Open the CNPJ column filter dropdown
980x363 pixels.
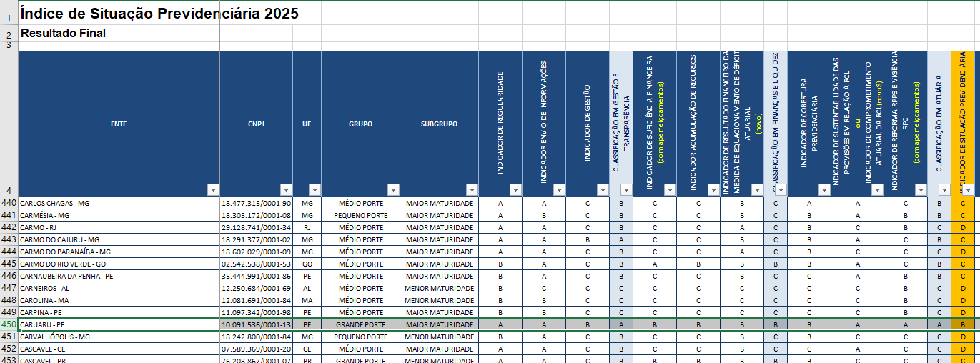pos(286,189)
